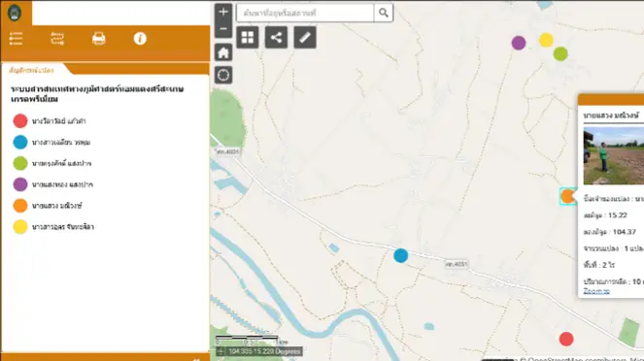Click the purple legend circle
Screen dimensions: 644x361
pyautogui.click(x=20, y=184)
